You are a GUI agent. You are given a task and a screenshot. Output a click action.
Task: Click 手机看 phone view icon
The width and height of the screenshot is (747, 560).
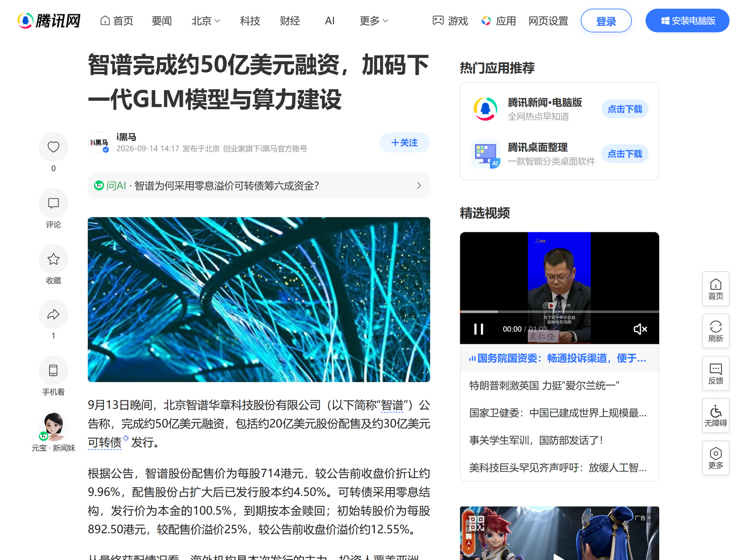[x=53, y=371]
